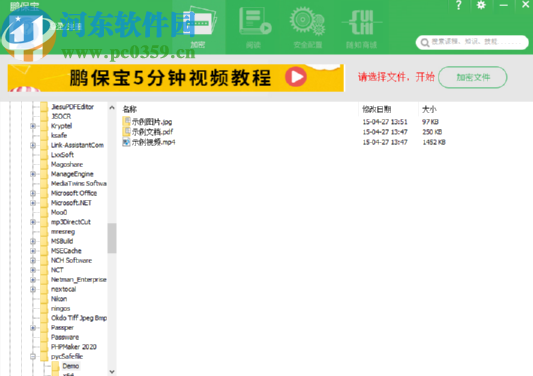The image size is (533, 376).
Task: Click the LxxSoft folder icon
Action: pos(44,155)
